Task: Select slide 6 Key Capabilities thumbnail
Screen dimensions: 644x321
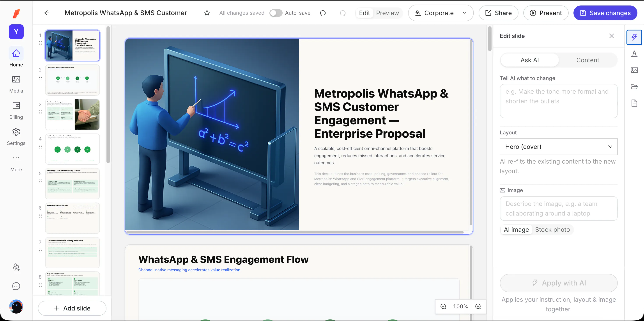Action: (73, 218)
